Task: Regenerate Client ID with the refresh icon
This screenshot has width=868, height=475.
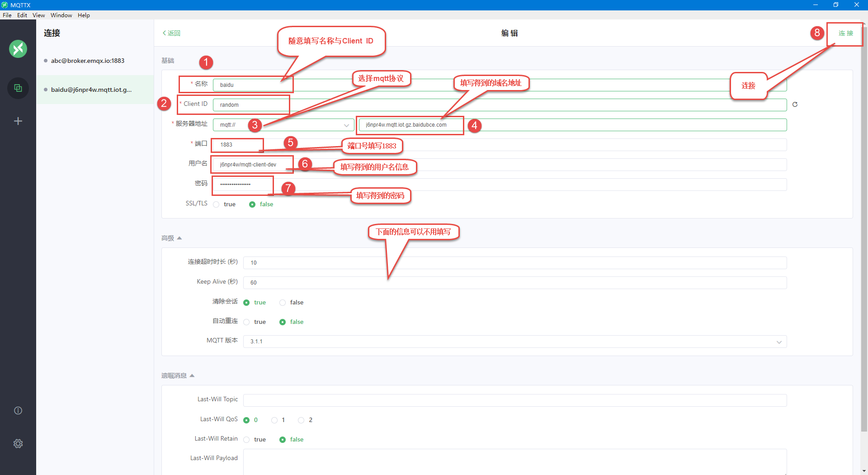Action: point(795,104)
